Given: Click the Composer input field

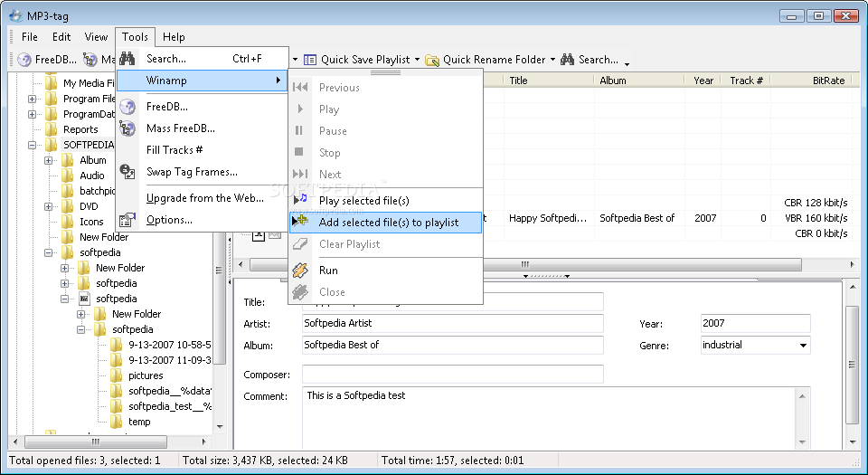Looking at the screenshot, I should point(452,375).
